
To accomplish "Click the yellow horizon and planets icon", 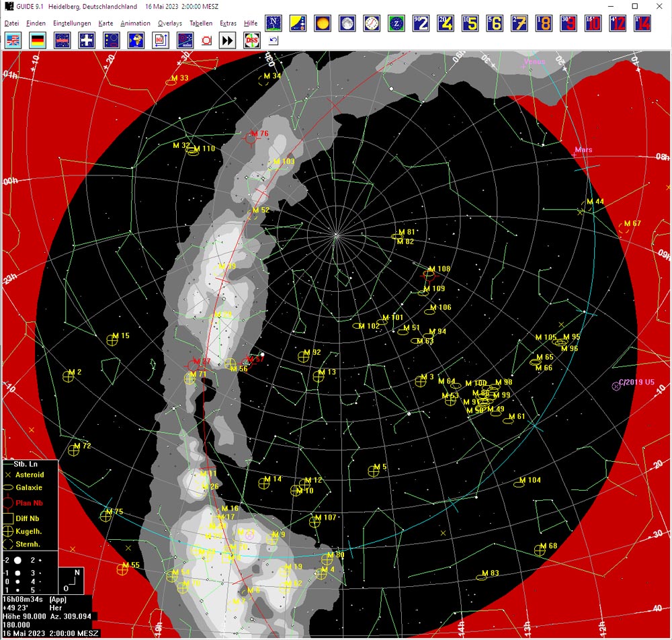I will 298,23.
